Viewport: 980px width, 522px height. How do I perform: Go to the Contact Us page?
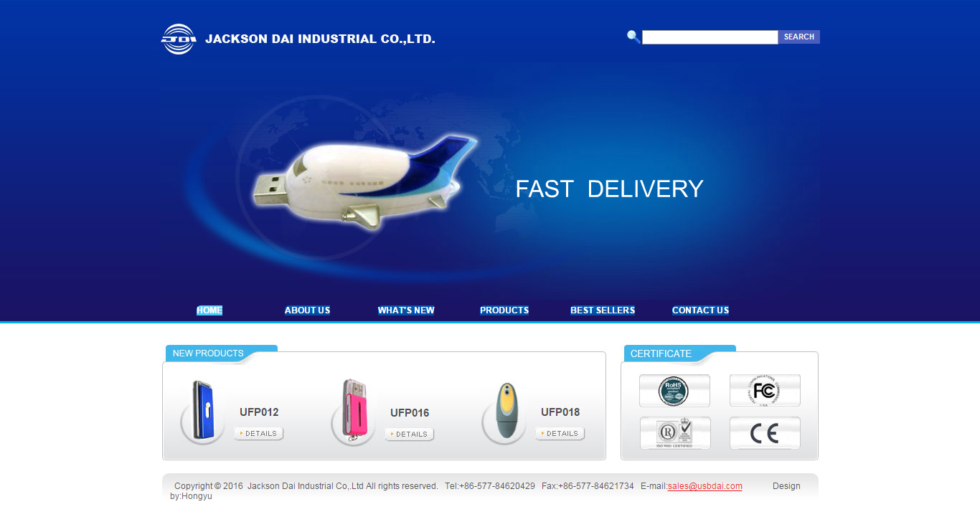click(x=700, y=310)
